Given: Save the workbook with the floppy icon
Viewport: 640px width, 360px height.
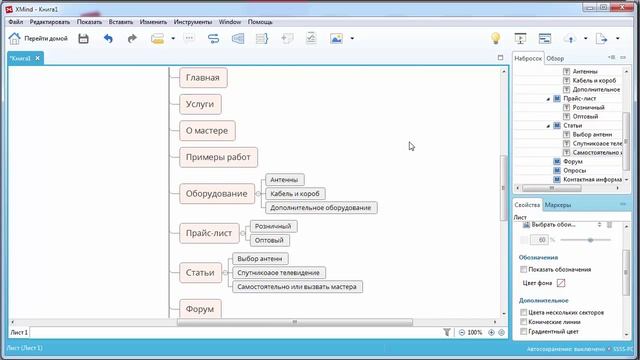Looking at the screenshot, I should pyautogui.click(x=83, y=38).
